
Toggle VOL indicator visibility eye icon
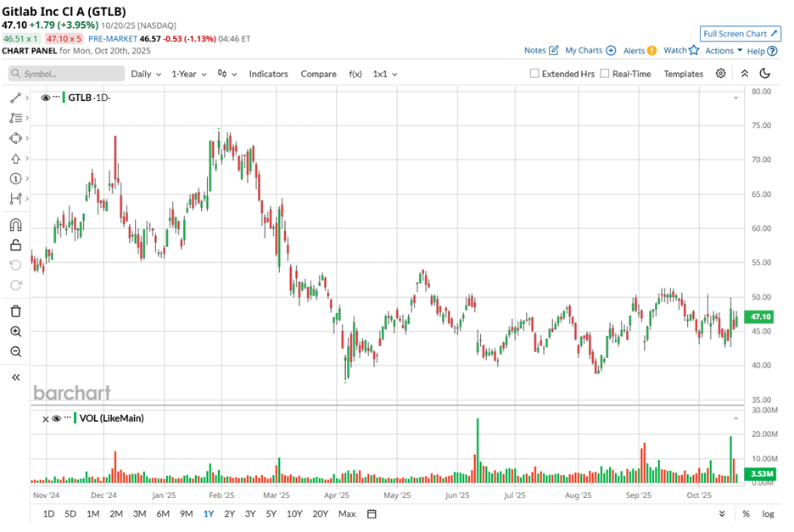(x=57, y=418)
